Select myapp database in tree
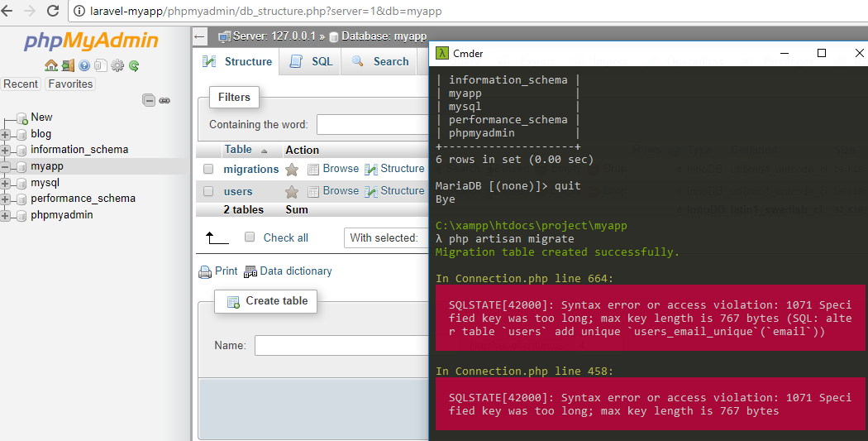Viewport: 868px width, 441px height. pos(47,166)
